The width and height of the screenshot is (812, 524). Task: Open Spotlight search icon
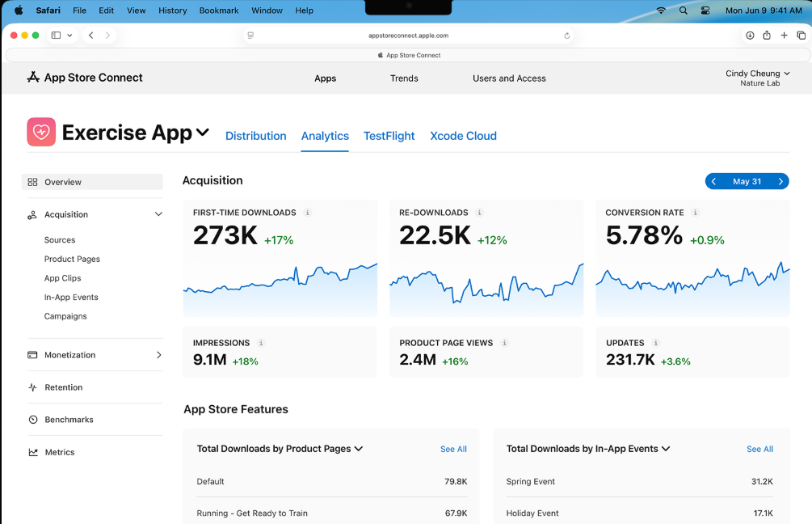[x=684, y=11]
